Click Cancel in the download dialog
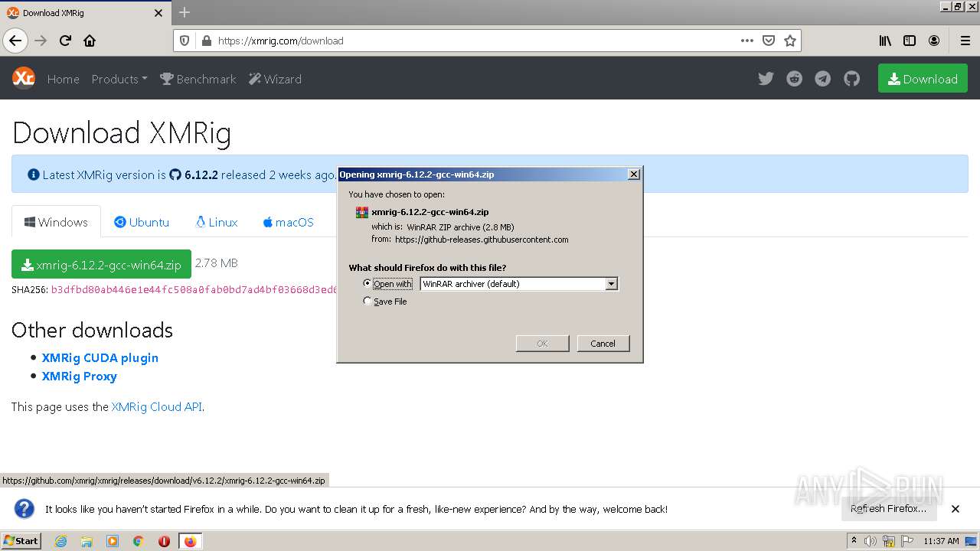 pyautogui.click(x=603, y=344)
